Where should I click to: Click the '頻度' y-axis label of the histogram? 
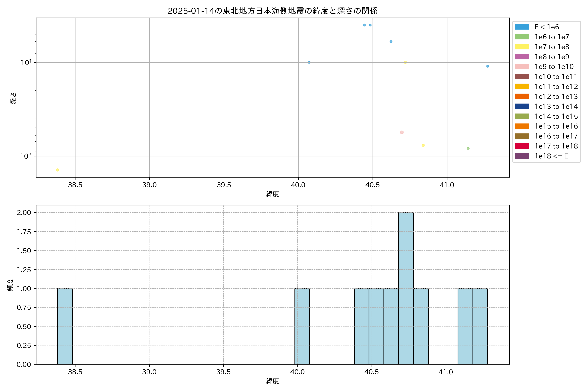click(x=10, y=285)
